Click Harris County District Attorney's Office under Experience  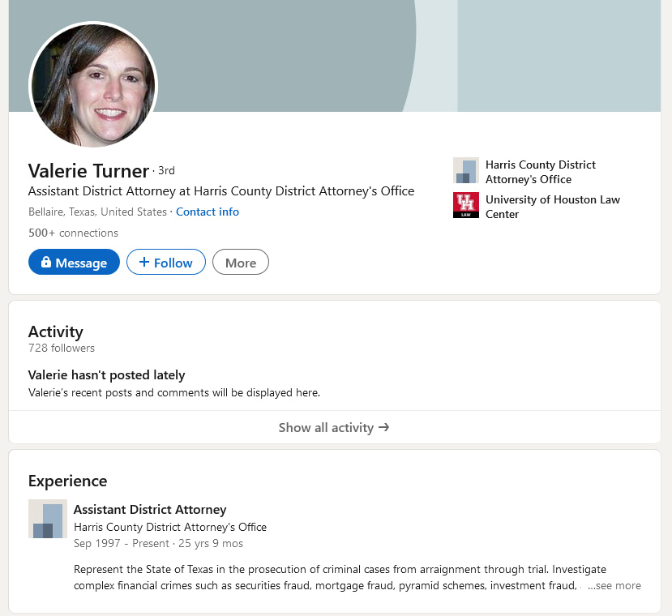pos(170,527)
